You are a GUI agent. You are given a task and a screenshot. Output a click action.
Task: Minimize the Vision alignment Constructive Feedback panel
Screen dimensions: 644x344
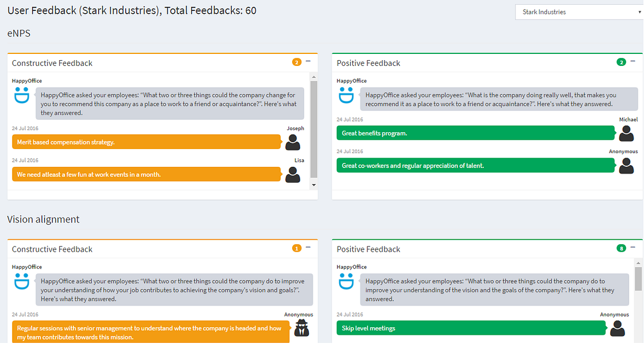(x=308, y=248)
